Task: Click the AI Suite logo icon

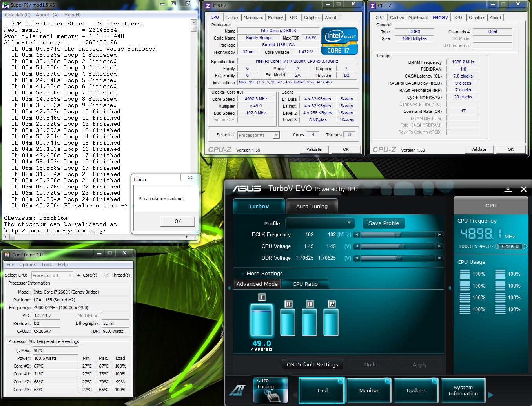Action: [x=238, y=390]
